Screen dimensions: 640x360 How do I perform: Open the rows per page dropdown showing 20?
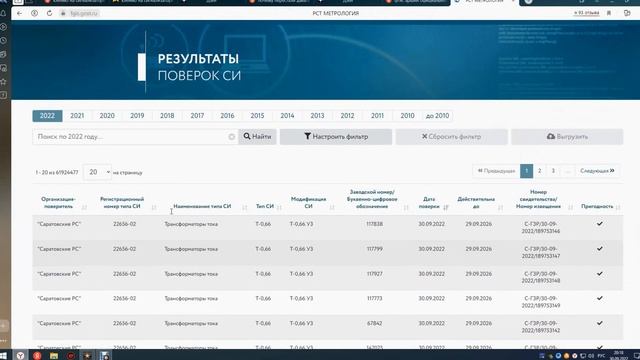(97, 172)
